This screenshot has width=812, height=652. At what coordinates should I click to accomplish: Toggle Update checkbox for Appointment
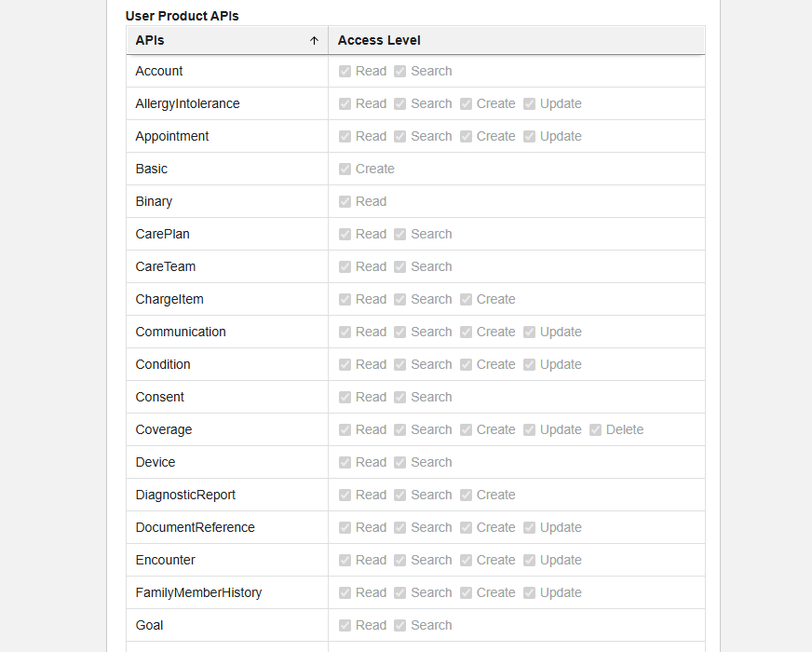point(530,137)
